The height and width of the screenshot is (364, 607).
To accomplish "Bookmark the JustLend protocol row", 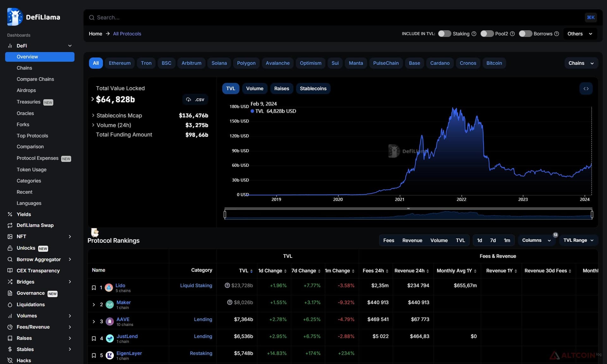I will (94, 338).
